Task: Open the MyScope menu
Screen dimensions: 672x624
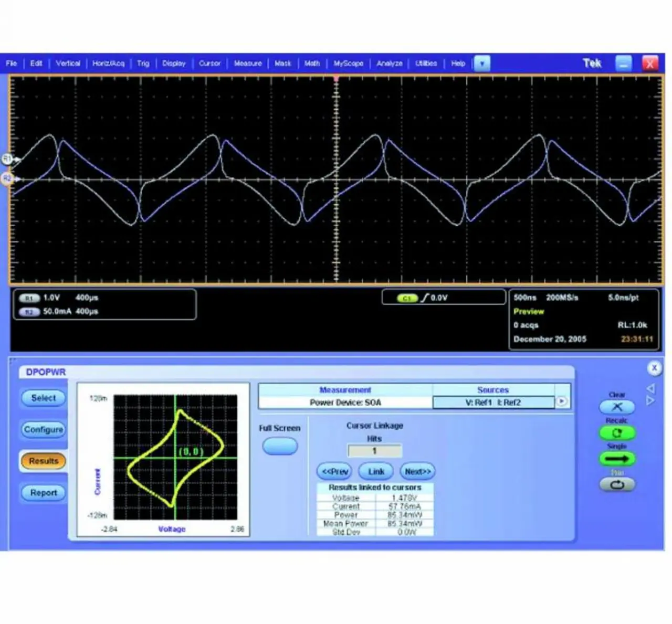Action: coord(349,64)
